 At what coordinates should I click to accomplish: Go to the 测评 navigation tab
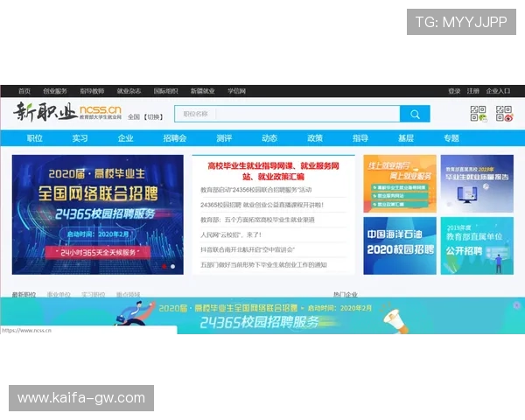click(x=224, y=138)
